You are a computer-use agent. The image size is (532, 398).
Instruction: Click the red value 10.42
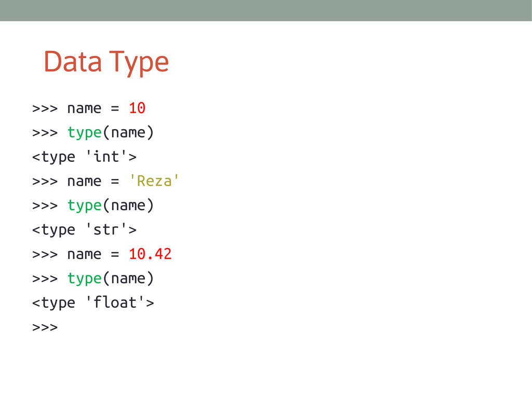coord(150,254)
